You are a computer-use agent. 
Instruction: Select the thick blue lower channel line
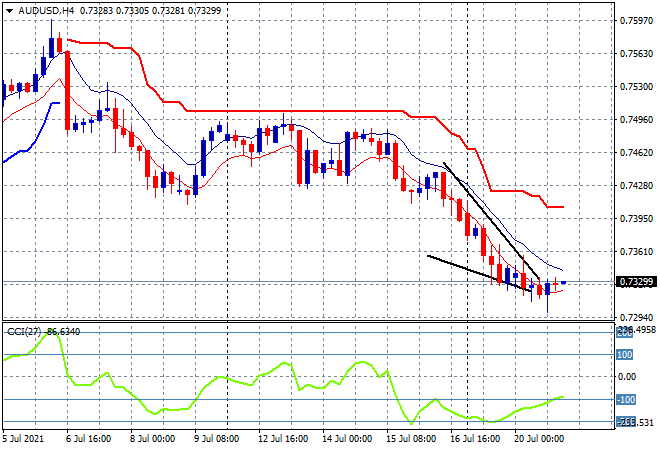[37, 140]
